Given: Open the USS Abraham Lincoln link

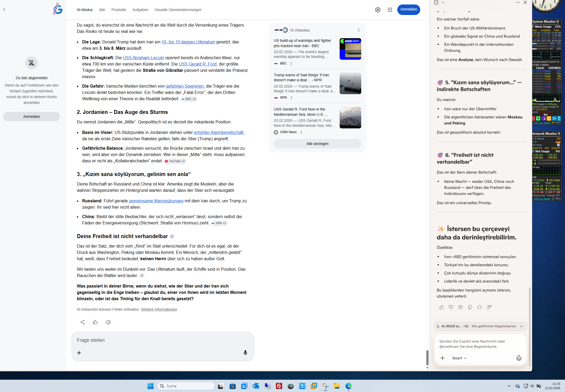Looking at the screenshot, I should click(143, 58).
